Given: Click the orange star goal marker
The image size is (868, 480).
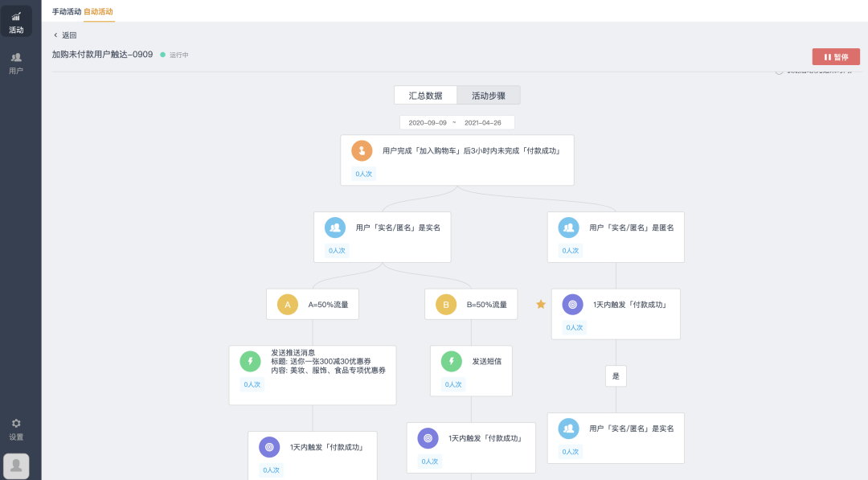Looking at the screenshot, I should click(541, 304).
